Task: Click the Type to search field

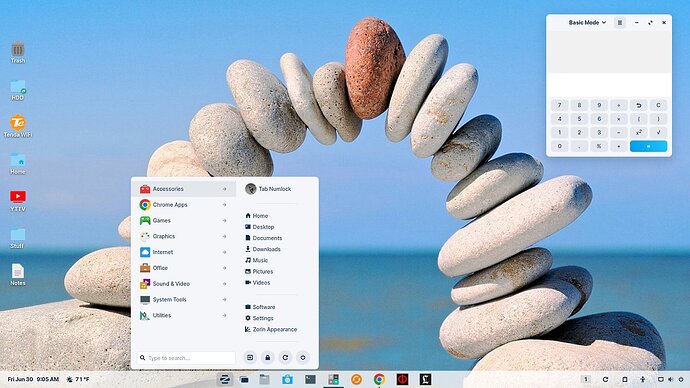Action: tap(186, 358)
